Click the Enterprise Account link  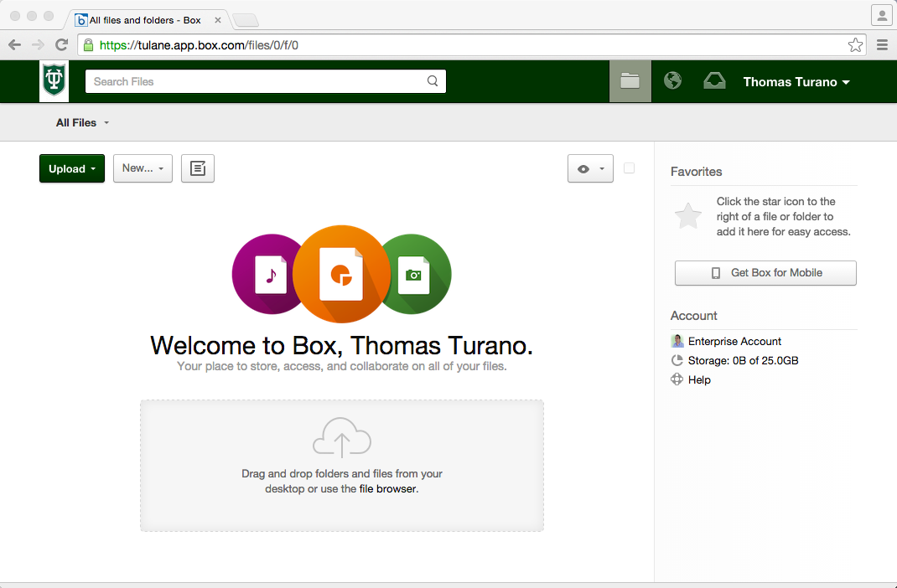coord(734,341)
